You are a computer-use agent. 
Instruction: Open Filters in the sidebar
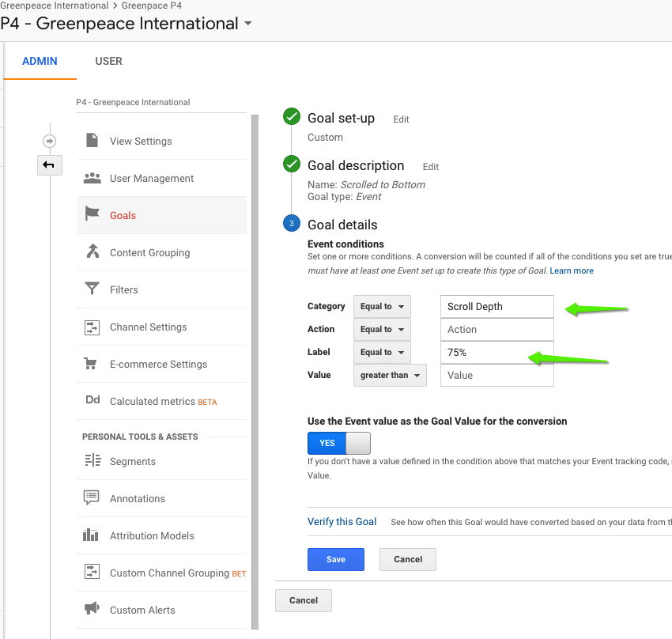tap(162, 289)
